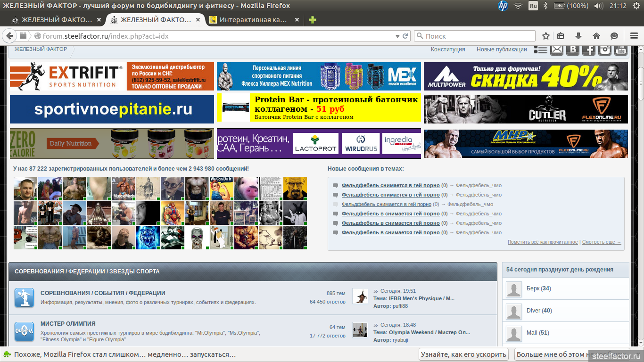Click the Поиск search field
Screen dimensions: 644x362
coord(475,36)
